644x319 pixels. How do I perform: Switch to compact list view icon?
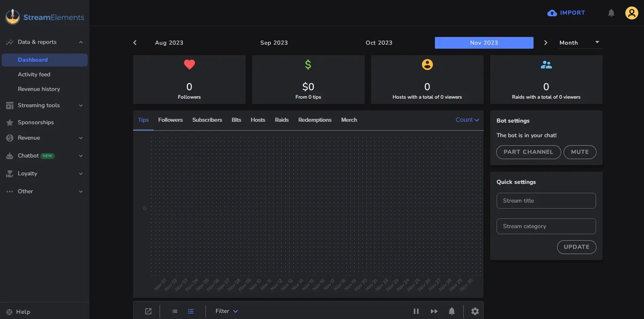(175, 311)
